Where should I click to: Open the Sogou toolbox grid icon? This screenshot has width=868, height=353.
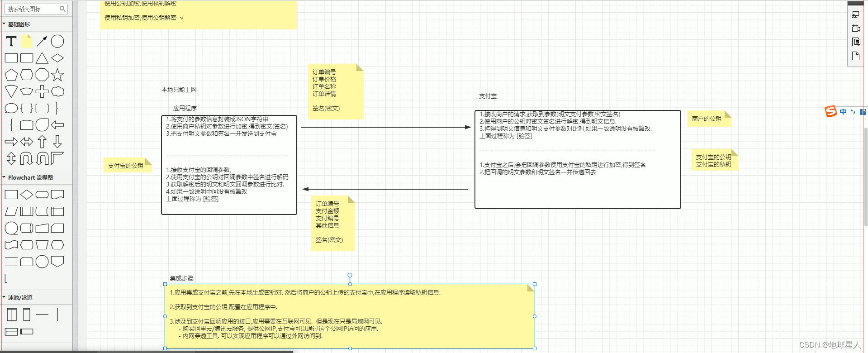(x=863, y=112)
